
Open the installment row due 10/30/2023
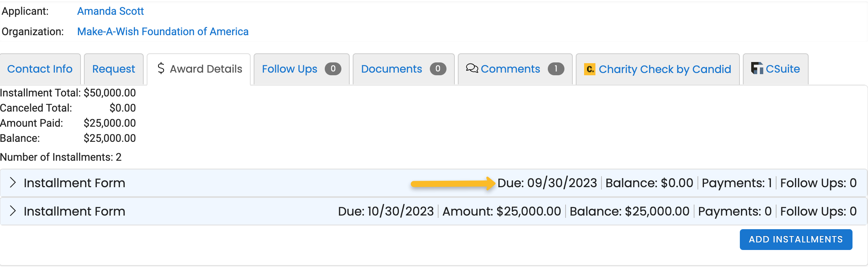click(x=434, y=211)
